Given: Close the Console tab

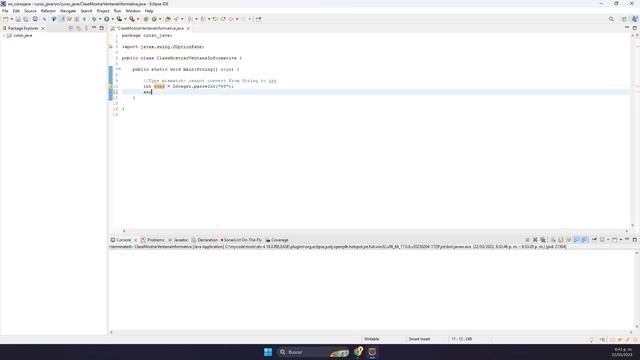Looking at the screenshot, I should click(136, 240).
